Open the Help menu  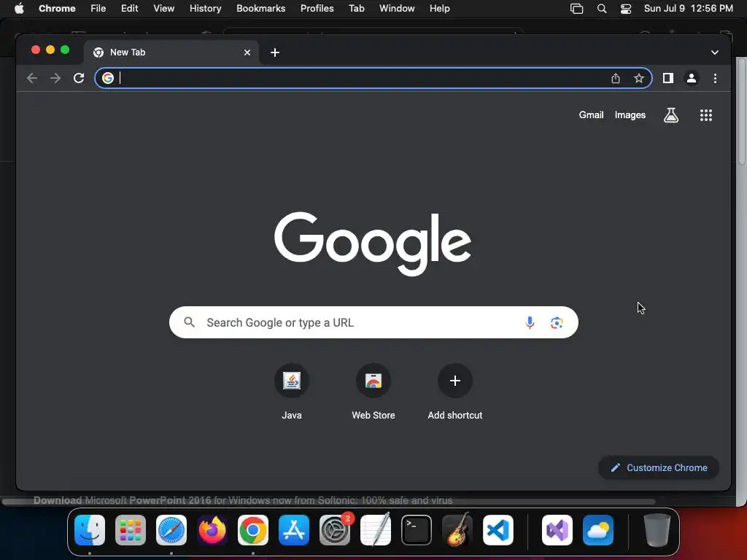(x=439, y=9)
